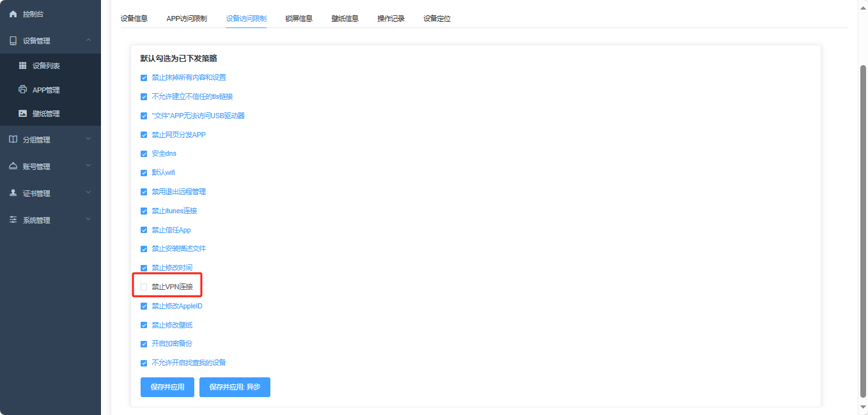Screen dimensions: 868x415
Task: Expand the 系统管理 menu chevron
Action: coord(88,220)
